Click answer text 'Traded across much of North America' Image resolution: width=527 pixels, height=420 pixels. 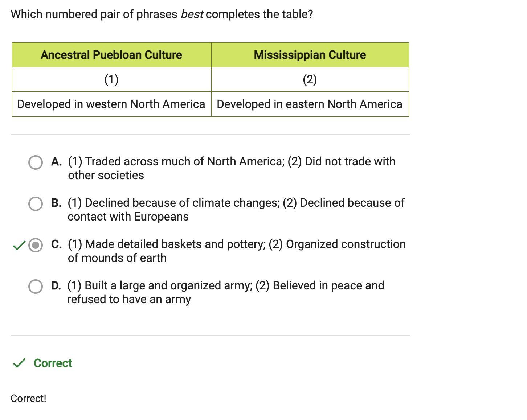coord(184,161)
